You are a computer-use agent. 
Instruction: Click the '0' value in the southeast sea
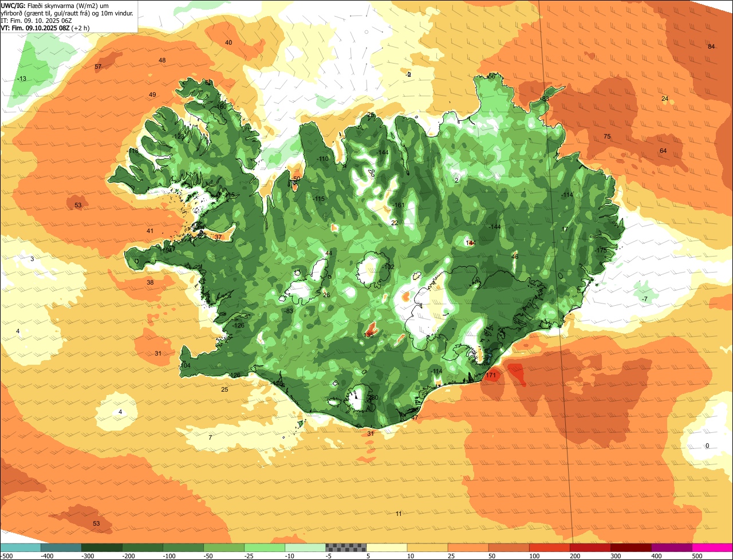tap(707, 446)
